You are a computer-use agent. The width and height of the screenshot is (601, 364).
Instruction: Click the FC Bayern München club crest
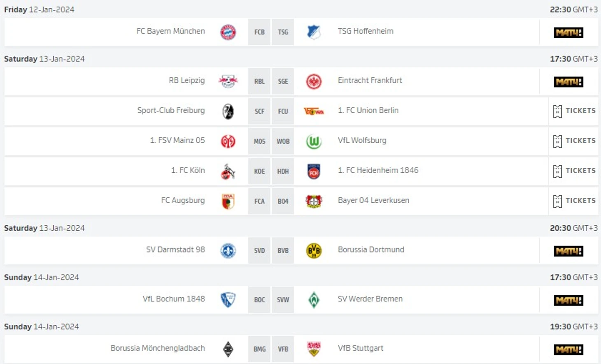228,32
